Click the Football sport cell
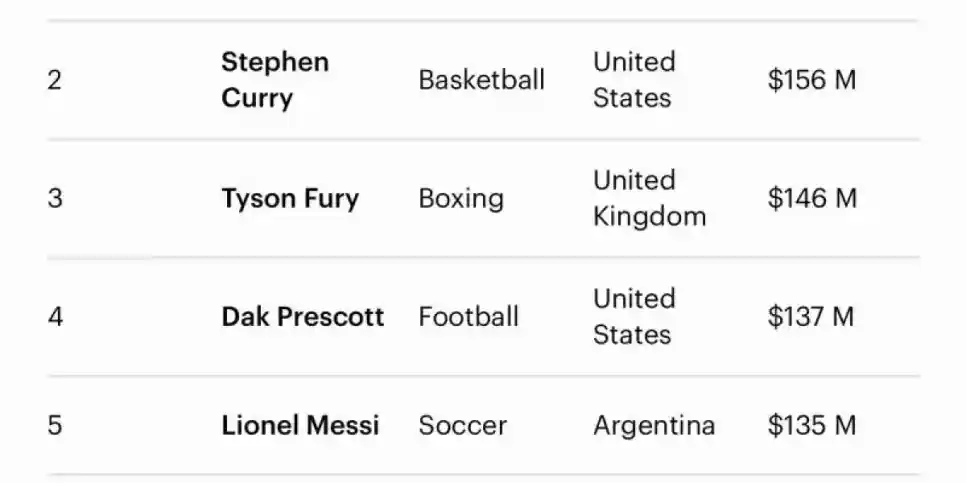Screen dimensions: 966x483 tap(468, 317)
